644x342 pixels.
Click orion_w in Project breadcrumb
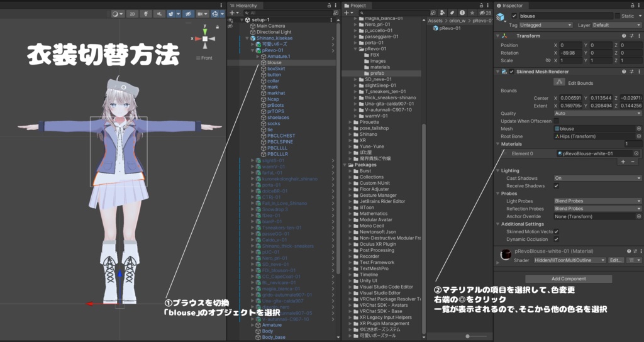click(457, 21)
